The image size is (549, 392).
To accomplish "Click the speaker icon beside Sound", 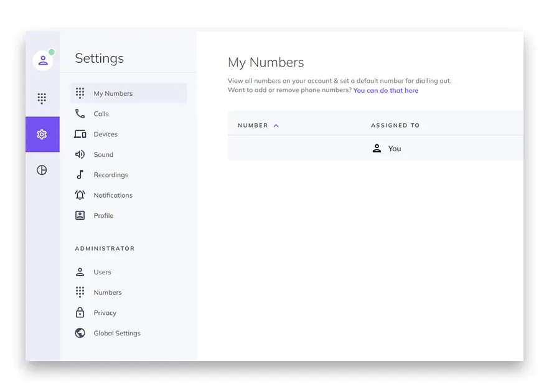I will point(80,154).
